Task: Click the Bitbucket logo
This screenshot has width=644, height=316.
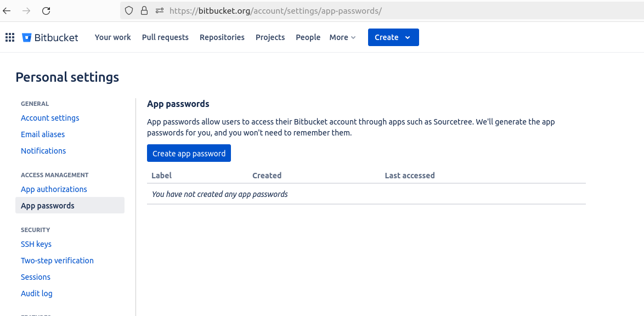Action: point(50,37)
